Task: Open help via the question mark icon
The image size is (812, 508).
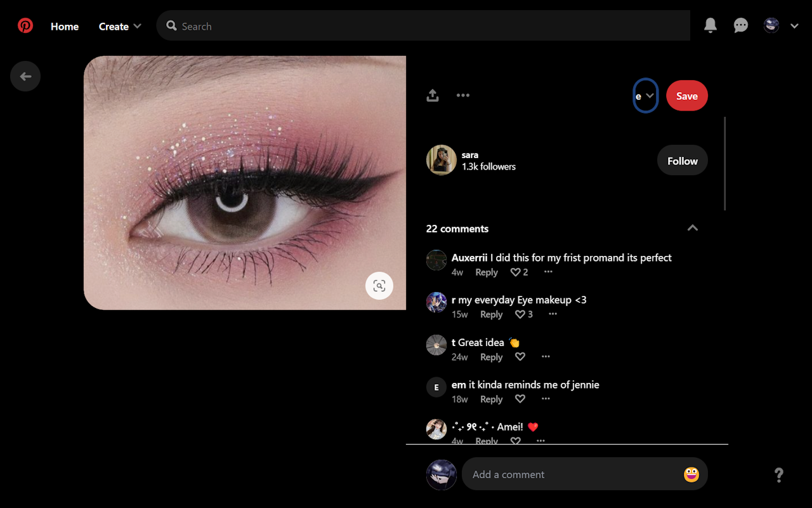Action: pyautogui.click(x=778, y=475)
